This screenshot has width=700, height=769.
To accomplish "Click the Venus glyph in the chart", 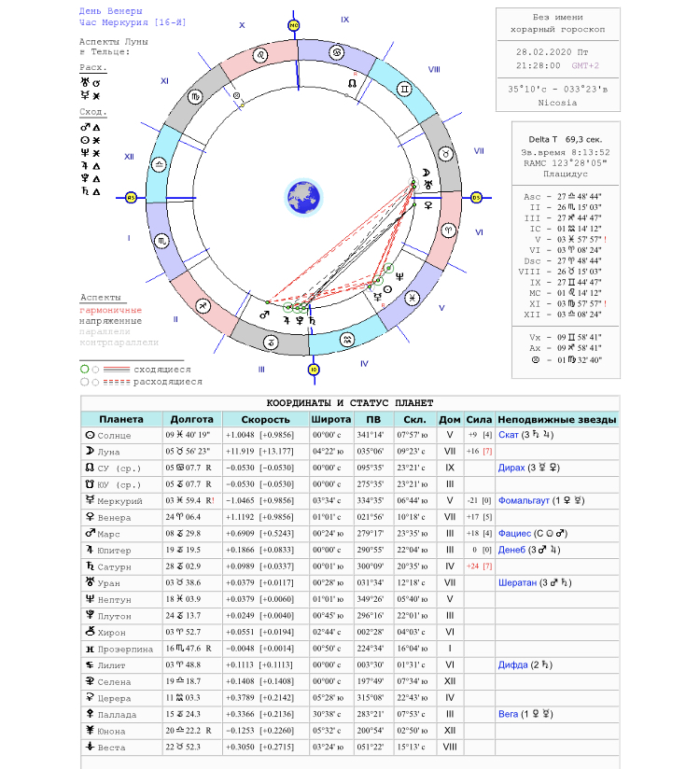I will coord(428,205).
